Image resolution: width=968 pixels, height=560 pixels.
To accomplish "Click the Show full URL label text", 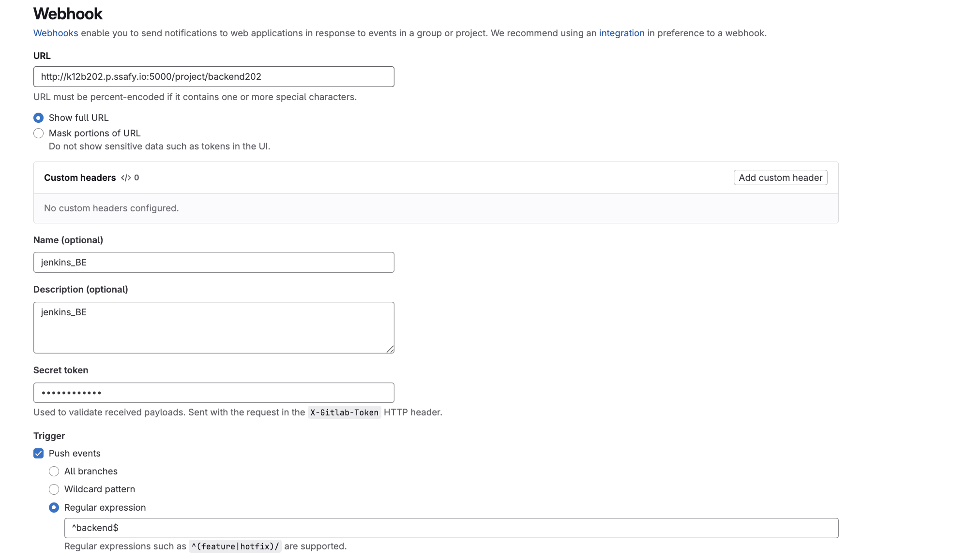I will pos(78,118).
